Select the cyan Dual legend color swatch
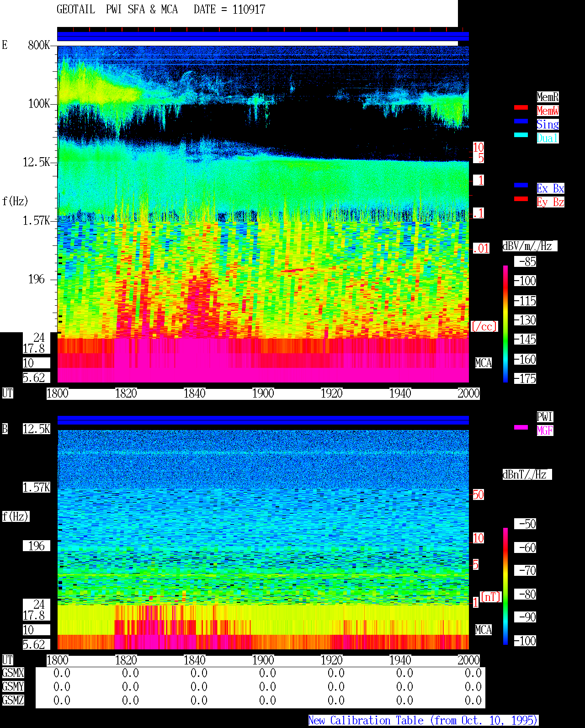585x728 pixels. pyautogui.click(x=521, y=135)
